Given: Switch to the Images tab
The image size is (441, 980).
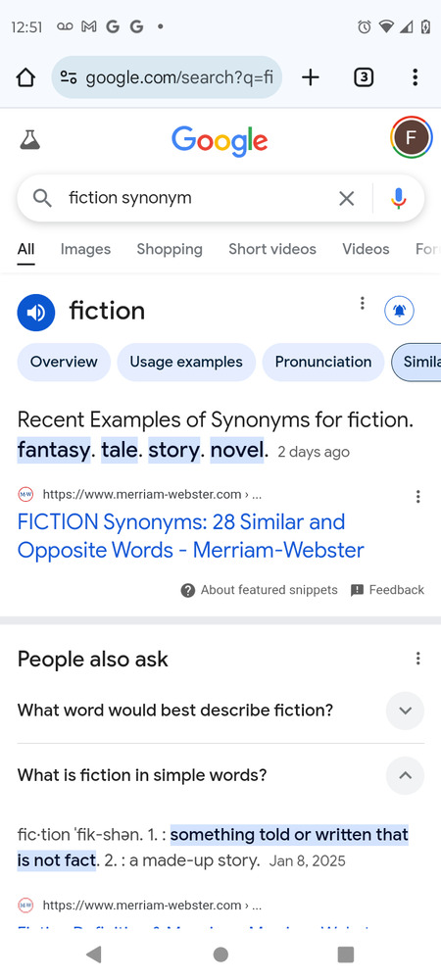Looking at the screenshot, I should point(85,249).
